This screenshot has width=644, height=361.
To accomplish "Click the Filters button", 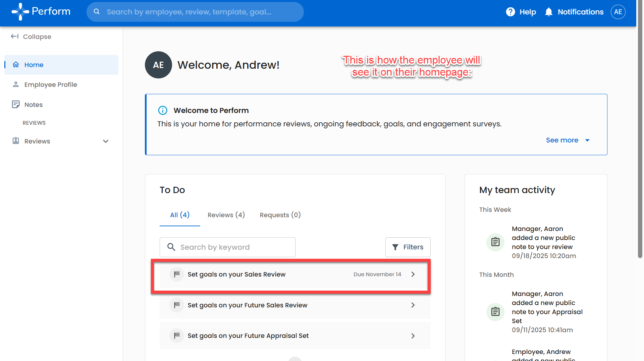I will coord(408,247).
